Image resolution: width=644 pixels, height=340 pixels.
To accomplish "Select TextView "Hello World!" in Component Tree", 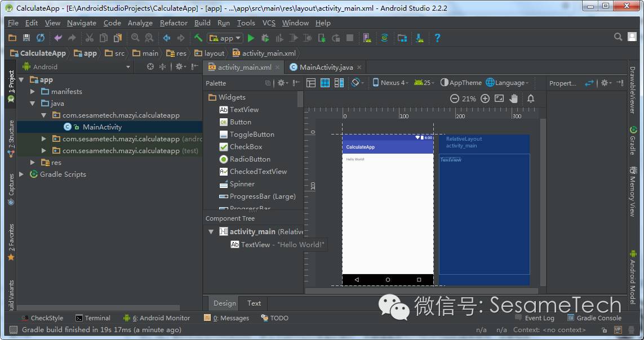I will click(x=277, y=244).
